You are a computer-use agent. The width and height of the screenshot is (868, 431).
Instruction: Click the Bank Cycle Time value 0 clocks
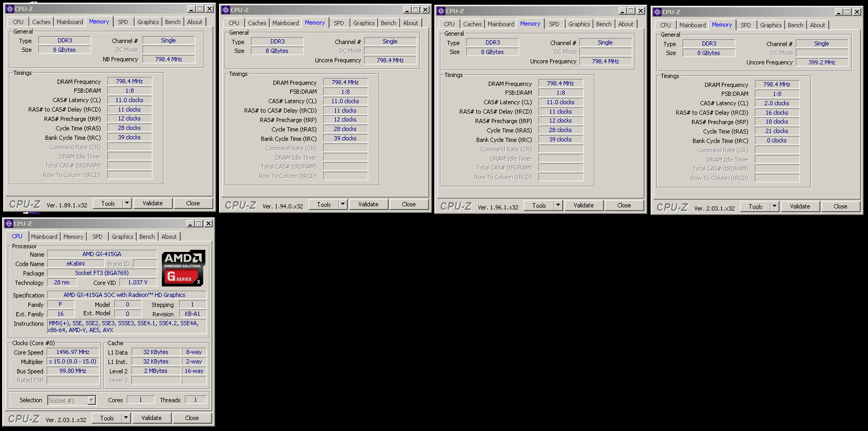point(777,140)
